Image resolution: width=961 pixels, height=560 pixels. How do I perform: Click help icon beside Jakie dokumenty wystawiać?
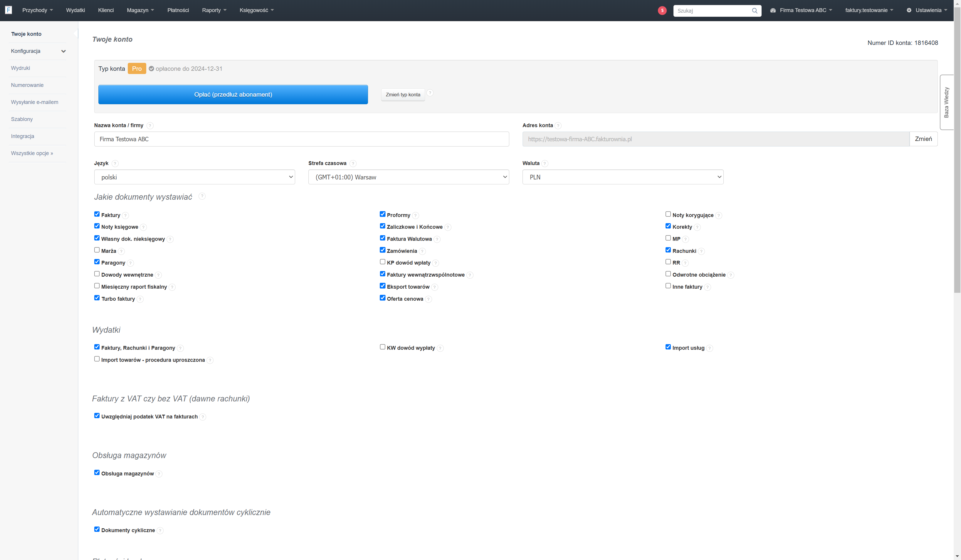point(202,196)
